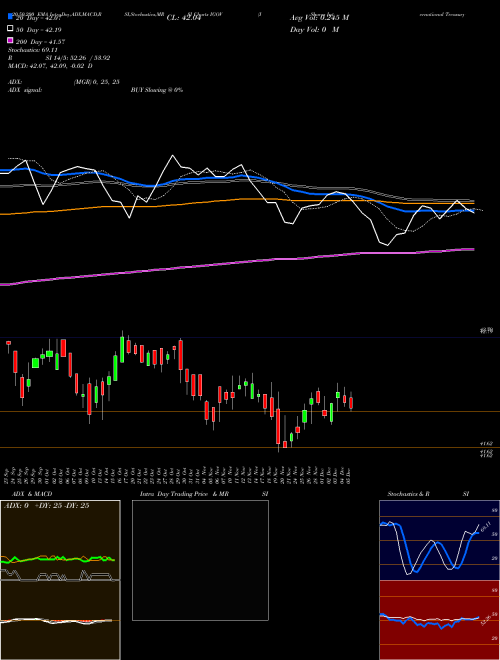Screen dimensions: 500x660
Task: Click the 'CL: 42.04' closing price label
Action: [x=184, y=18]
